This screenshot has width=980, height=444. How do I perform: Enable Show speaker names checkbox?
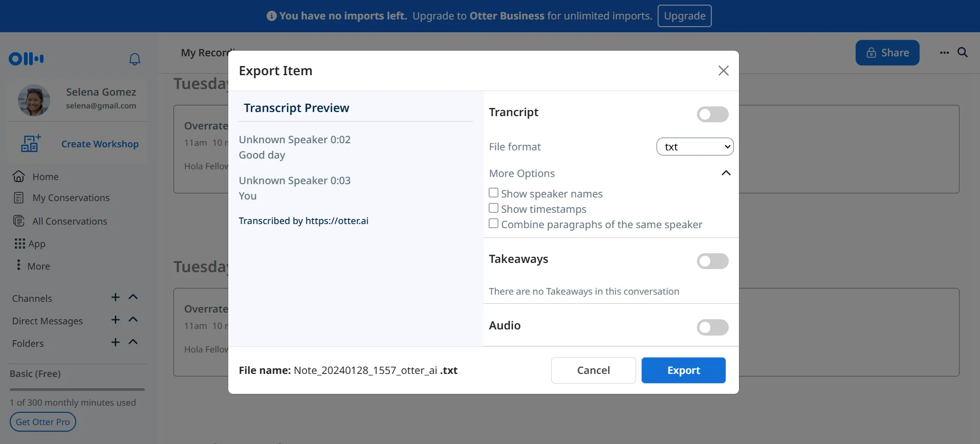click(x=494, y=193)
